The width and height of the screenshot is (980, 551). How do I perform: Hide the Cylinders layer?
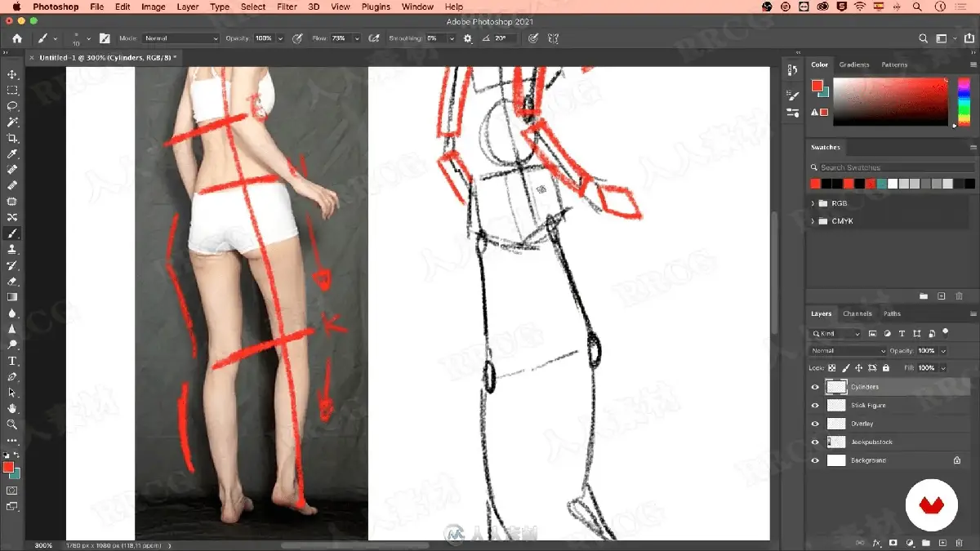pyautogui.click(x=815, y=387)
